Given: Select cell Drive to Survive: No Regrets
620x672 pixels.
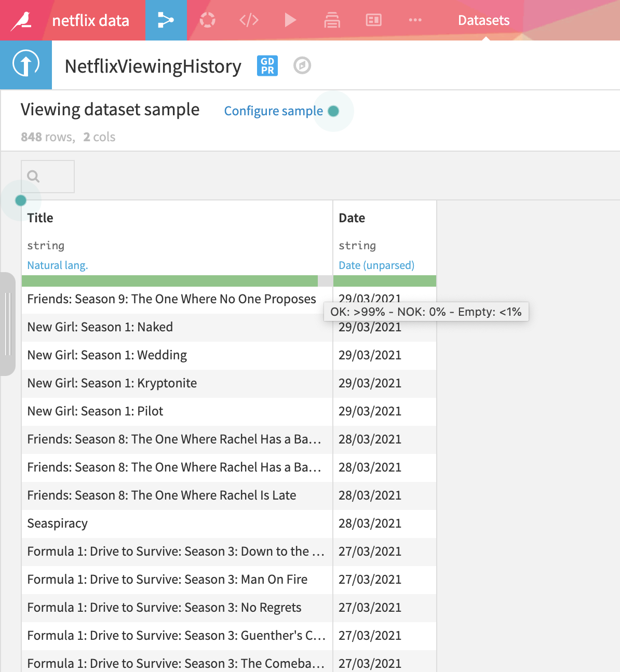Looking at the screenshot, I should point(177,608).
